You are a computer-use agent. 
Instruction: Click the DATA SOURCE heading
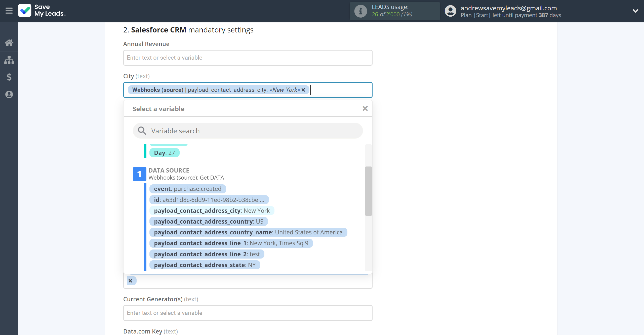coord(169,170)
